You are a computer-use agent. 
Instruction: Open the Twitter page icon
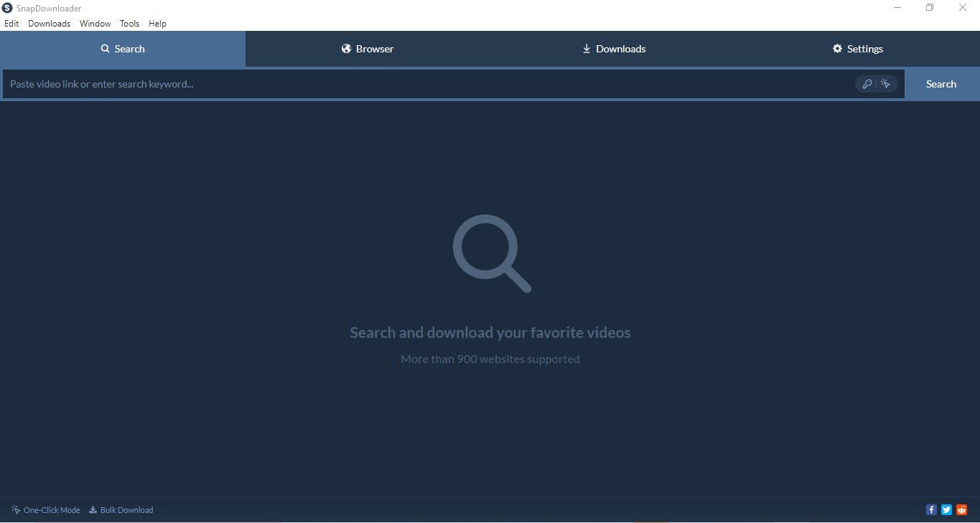pyautogui.click(x=946, y=510)
